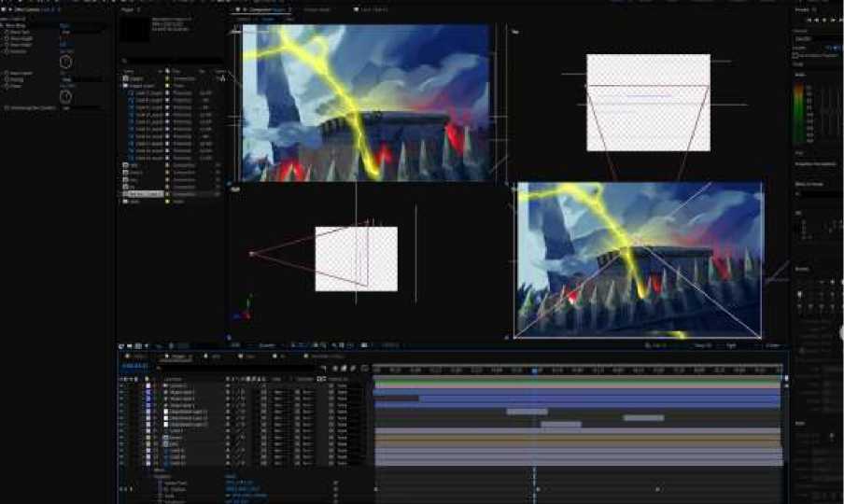Click the lower rotation dial in Effect Controls
This screenshot has height=504, width=844.
pyautogui.click(x=65, y=96)
